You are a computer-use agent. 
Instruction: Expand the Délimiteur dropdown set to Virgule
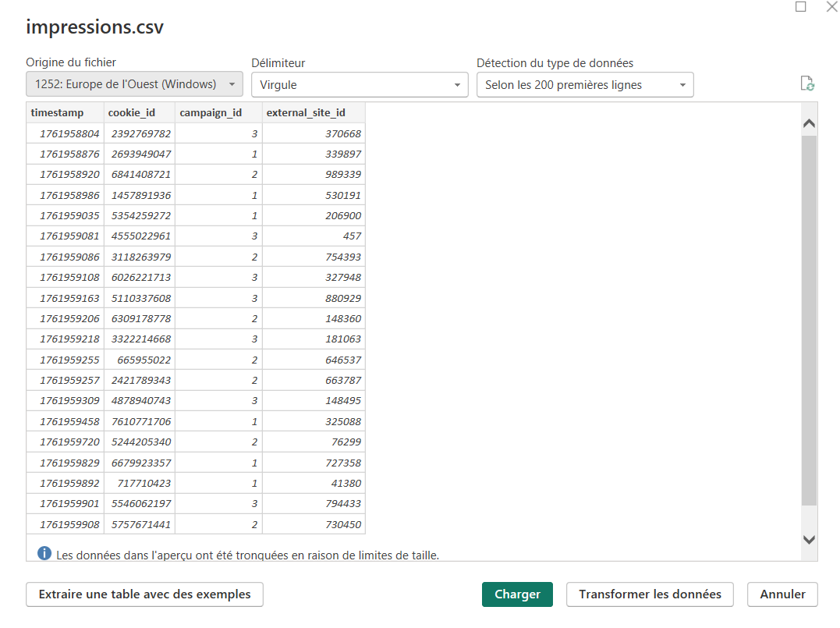click(360, 85)
